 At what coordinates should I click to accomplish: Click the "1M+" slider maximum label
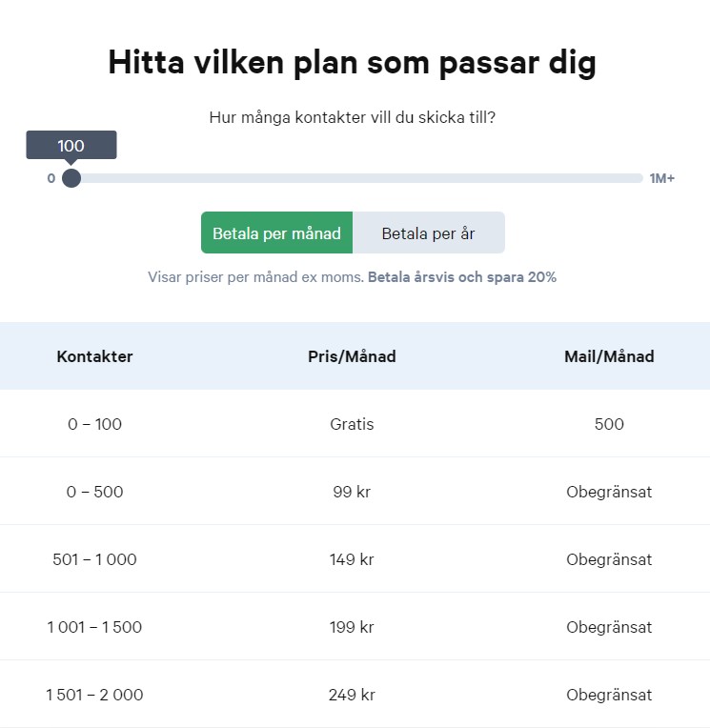(x=662, y=178)
